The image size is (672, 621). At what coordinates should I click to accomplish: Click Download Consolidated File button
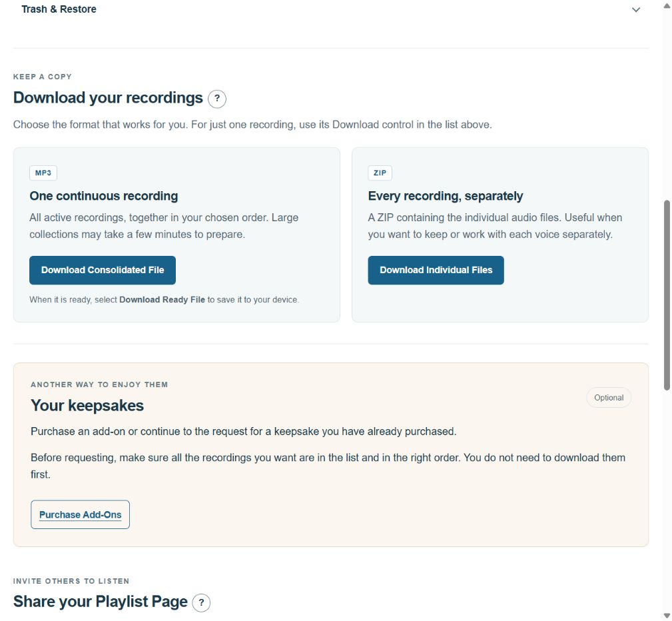pyautogui.click(x=103, y=270)
